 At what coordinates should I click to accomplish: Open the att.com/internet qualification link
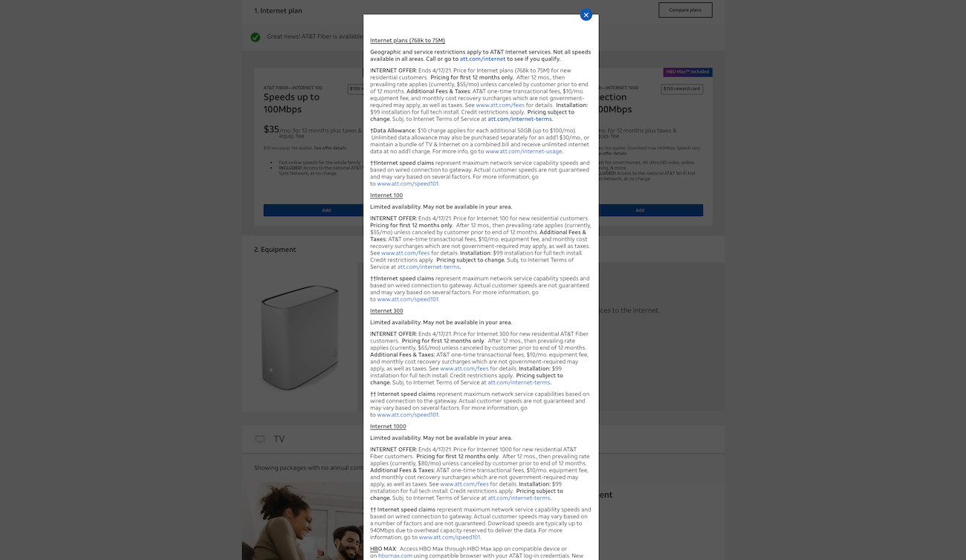[482, 59]
